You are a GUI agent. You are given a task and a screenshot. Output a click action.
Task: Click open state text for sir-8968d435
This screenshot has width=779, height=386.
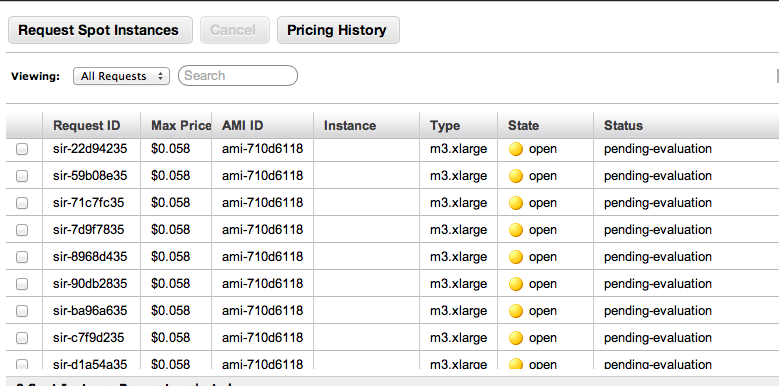tap(543, 257)
